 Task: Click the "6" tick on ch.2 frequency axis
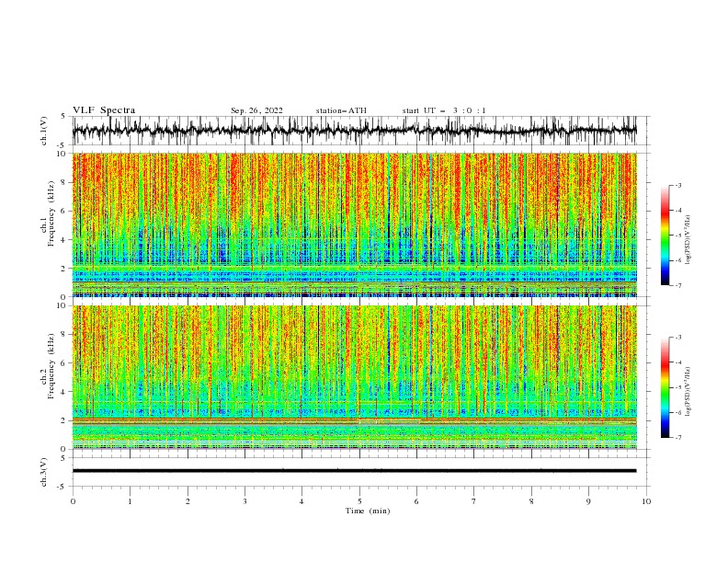click(64, 363)
